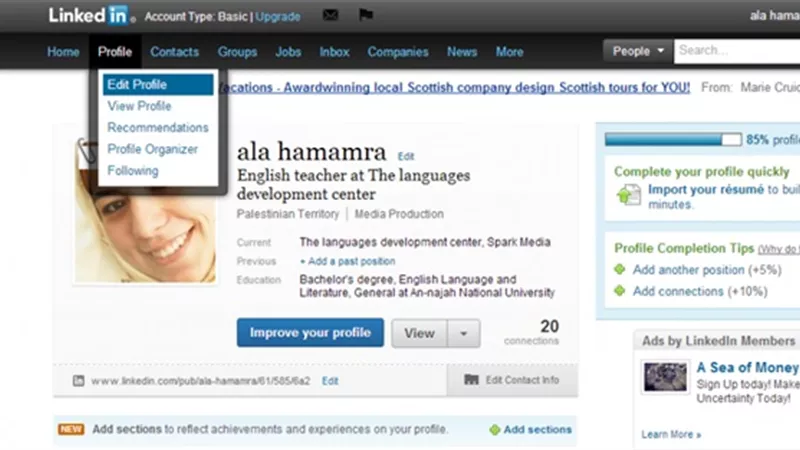This screenshot has height=450, width=800.
Task: Open the flag notifications icon
Action: [366, 15]
